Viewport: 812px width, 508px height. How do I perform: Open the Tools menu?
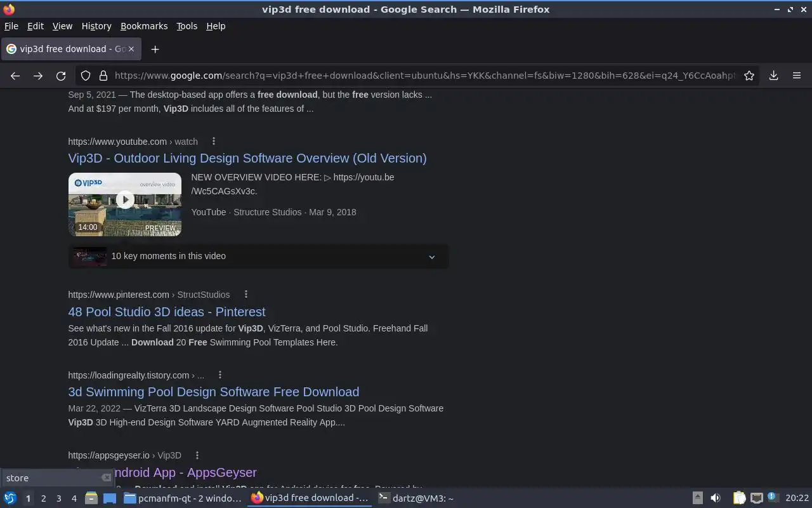click(x=187, y=26)
